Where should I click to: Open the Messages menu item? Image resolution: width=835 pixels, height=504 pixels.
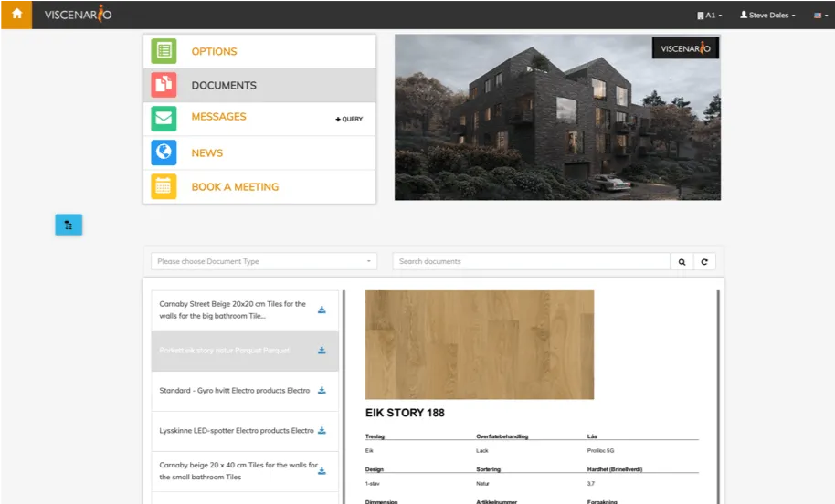point(218,117)
